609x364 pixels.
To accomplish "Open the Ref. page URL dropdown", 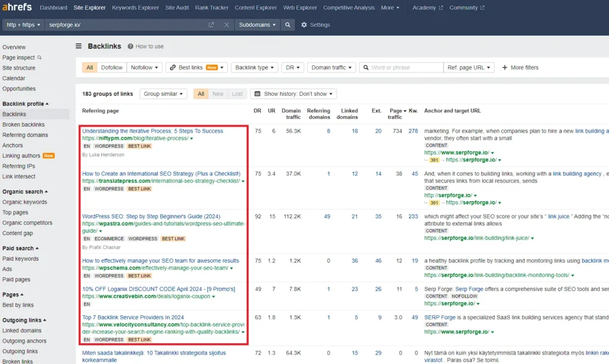I will point(469,67).
